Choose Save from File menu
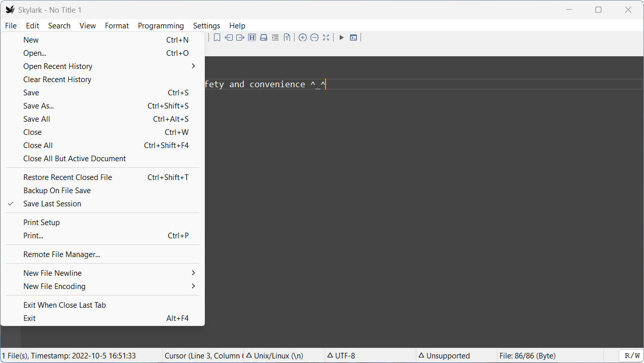The height and width of the screenshot is (363, 644). click(x=102, y=93)
